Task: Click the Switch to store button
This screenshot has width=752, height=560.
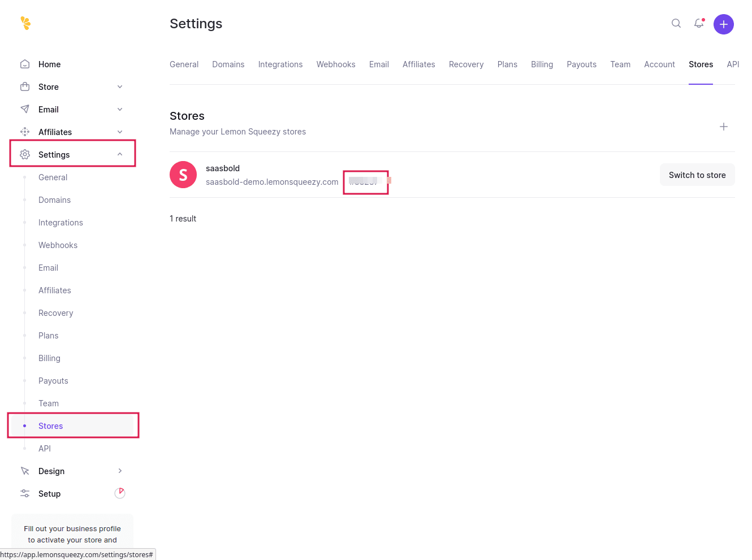Action: click(697, 175)
